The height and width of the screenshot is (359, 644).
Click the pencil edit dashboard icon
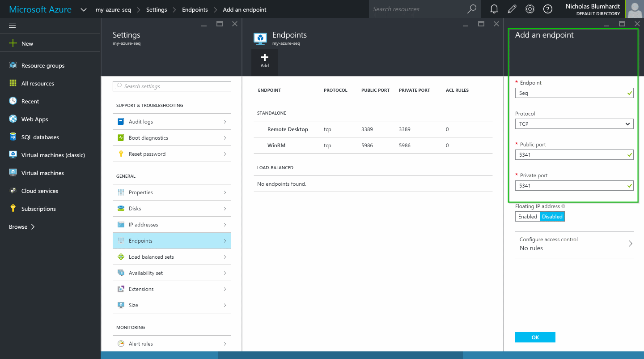tap(512, 9)
